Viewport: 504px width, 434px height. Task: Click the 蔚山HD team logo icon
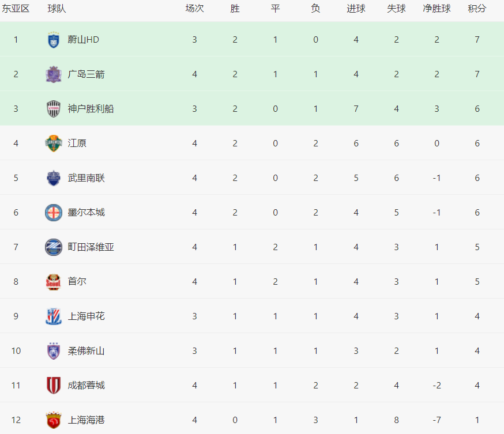pyautogui.click(x=54, y=40)
